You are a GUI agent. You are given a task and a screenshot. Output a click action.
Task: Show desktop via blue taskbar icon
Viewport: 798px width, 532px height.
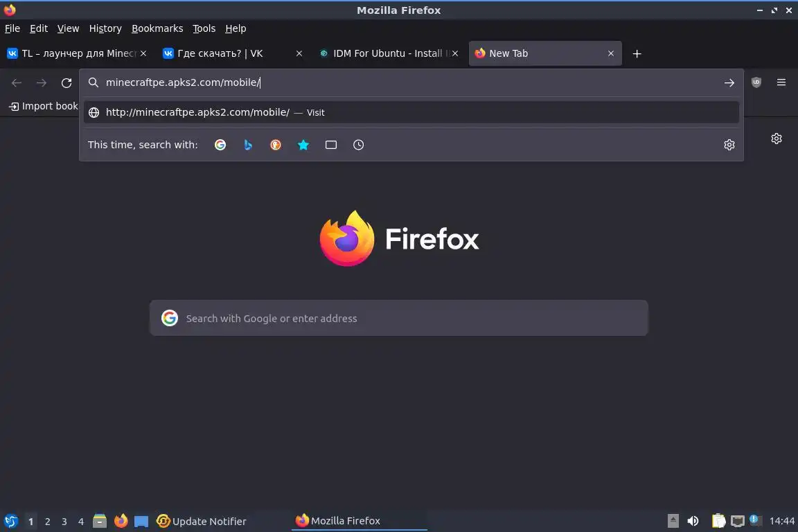(x=141, y=522)
